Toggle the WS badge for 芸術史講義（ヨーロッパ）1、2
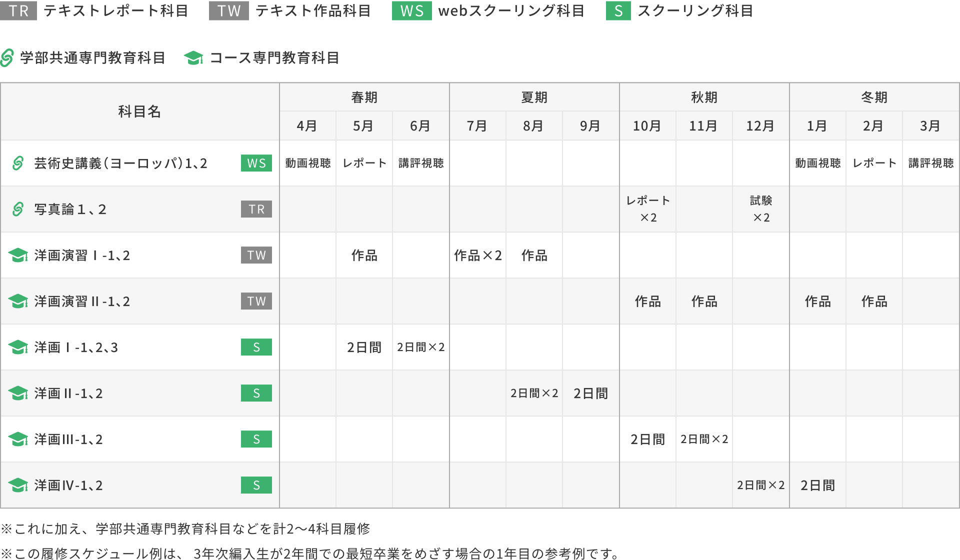This screenshot has width=960, height=560. pyautogui.click(x=256, y=163)
